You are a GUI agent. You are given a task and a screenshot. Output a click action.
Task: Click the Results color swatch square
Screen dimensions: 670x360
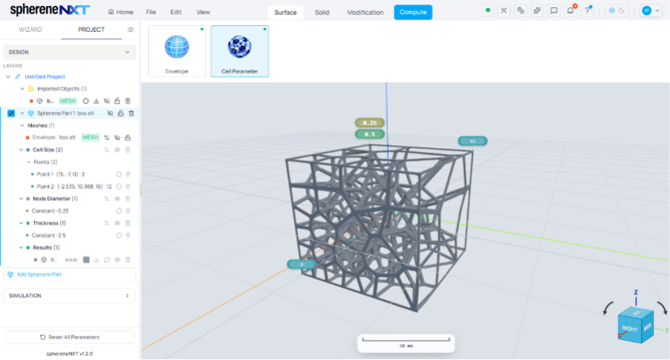tap(86, 260)
